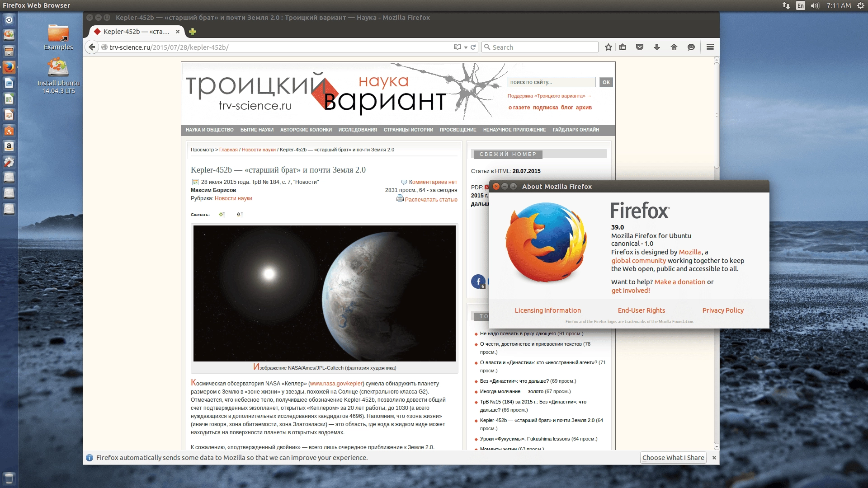Open Amazon from the launcher

click(9, 146)
